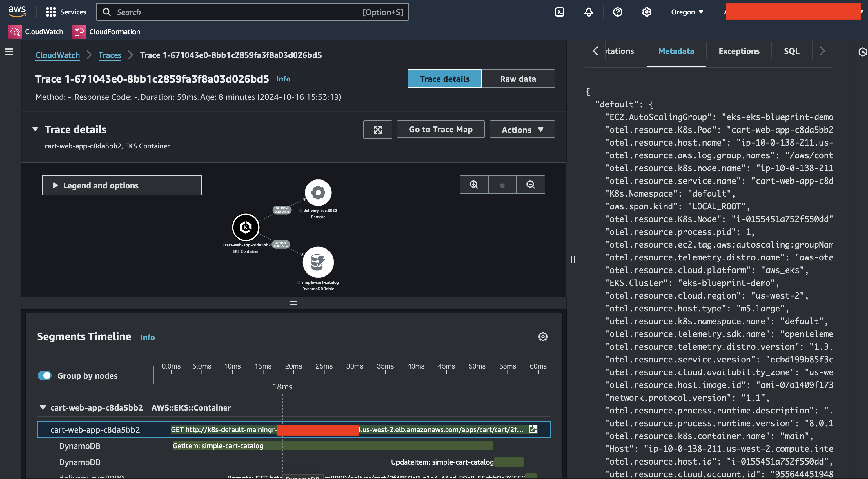Open the navigation hamburger menu
Image resolution: width=868 pixels, height=479 pixels.
click(9, 52)
